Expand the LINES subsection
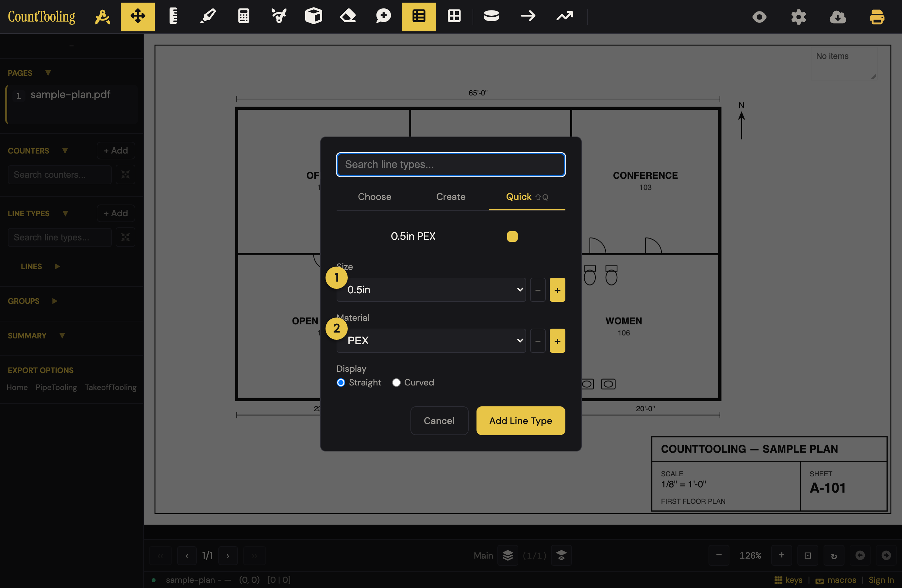 click(57, 266)
